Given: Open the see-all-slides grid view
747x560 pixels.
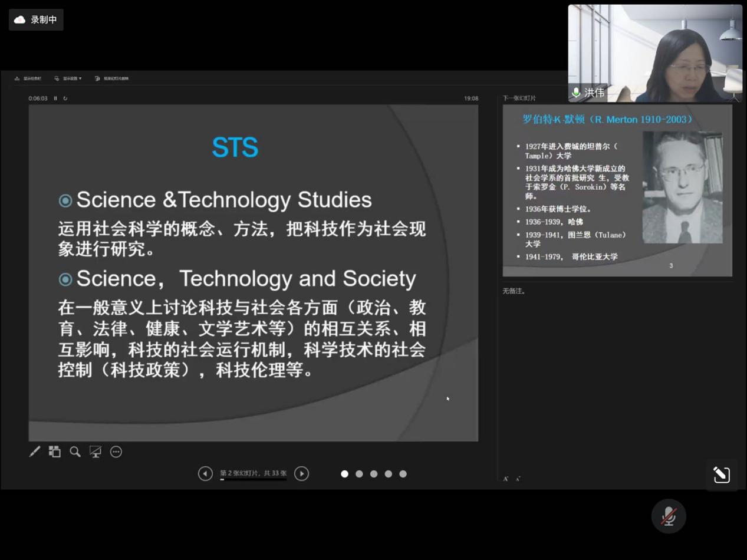Looking at the screenshot, I should 55,452.
